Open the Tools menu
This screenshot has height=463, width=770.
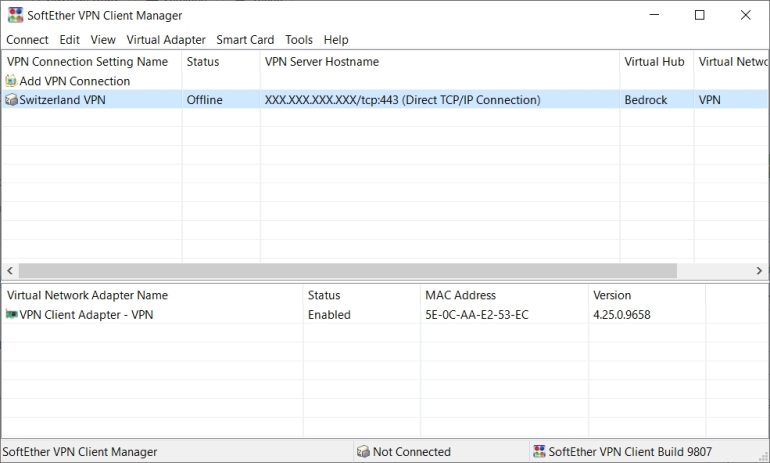coord(299,40)
